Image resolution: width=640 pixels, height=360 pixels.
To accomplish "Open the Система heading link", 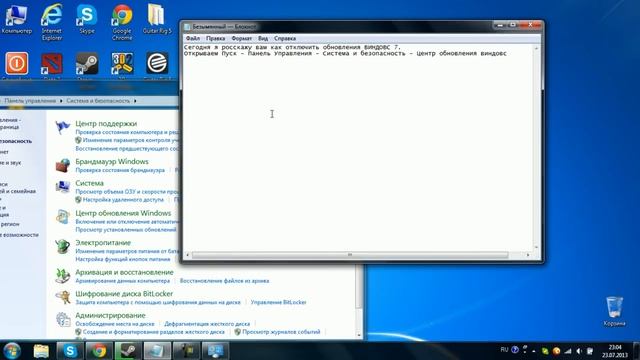I will [89, 183].
